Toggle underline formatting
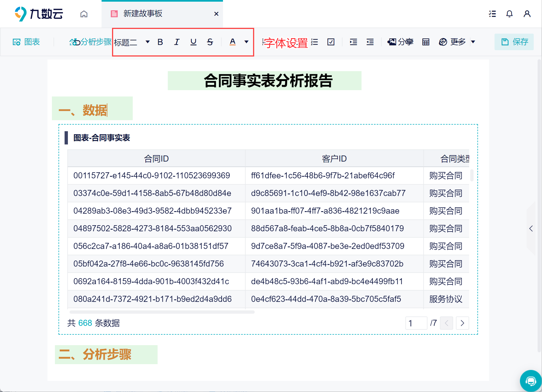 click(x=193, y=42)
